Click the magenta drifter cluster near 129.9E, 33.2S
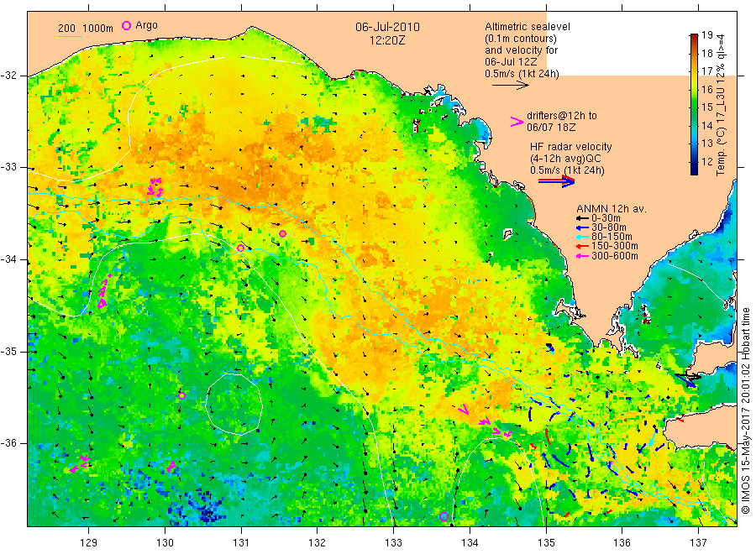The image size is (756, 554). 155,187
